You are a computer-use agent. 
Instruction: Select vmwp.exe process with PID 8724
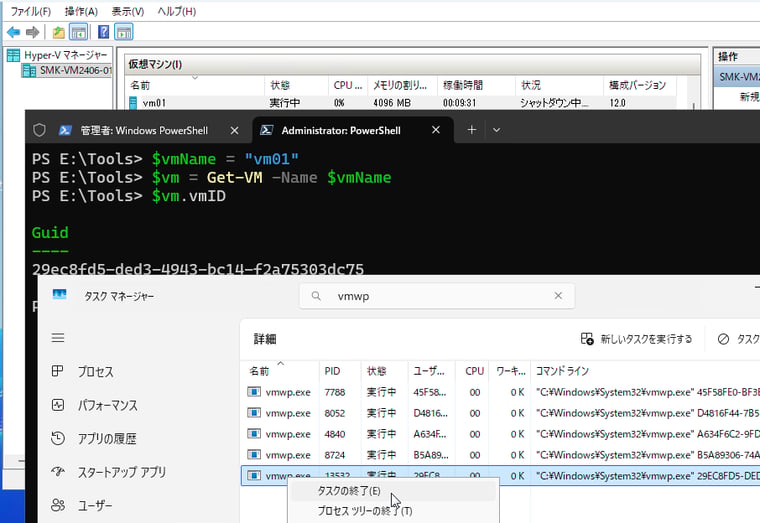coord(501,455)
